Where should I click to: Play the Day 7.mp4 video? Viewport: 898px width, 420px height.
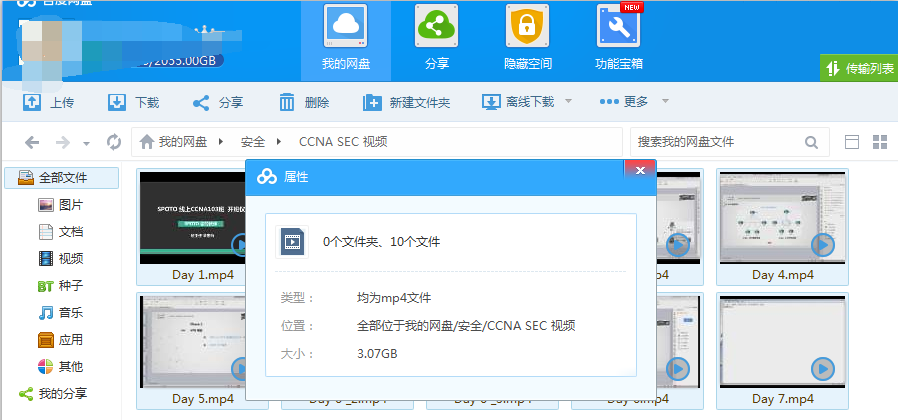pyautogui.click(x=823, y=369)
